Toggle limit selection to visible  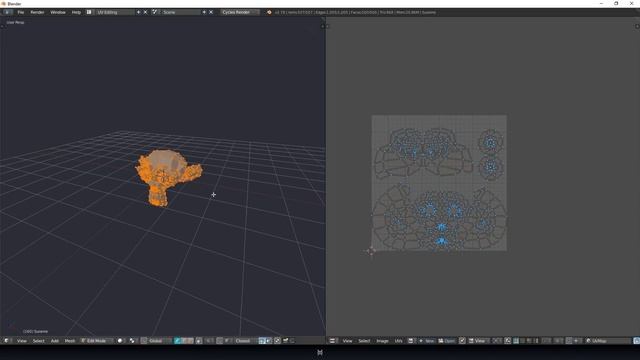click(x=199, y=341)
